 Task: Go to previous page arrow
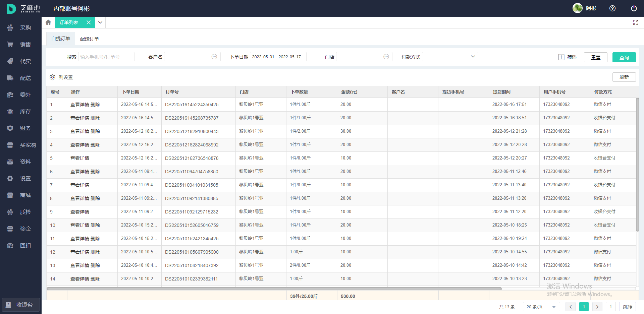tap(571, 307)
